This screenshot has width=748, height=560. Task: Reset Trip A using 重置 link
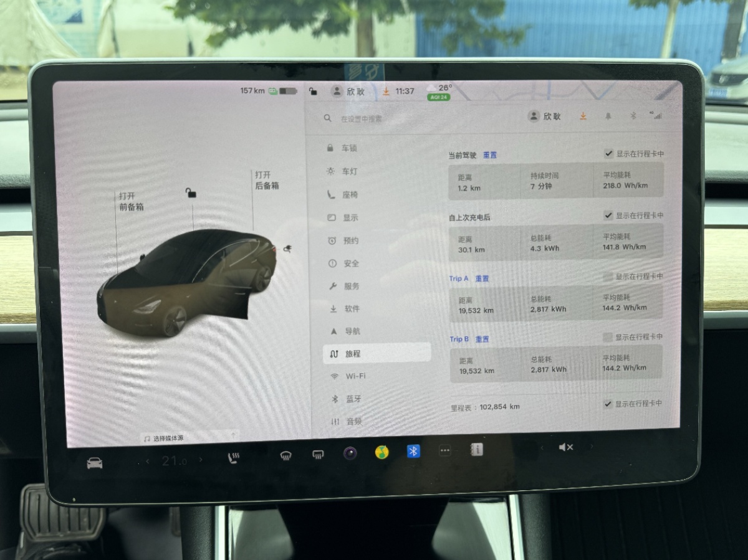coord(482,278)
